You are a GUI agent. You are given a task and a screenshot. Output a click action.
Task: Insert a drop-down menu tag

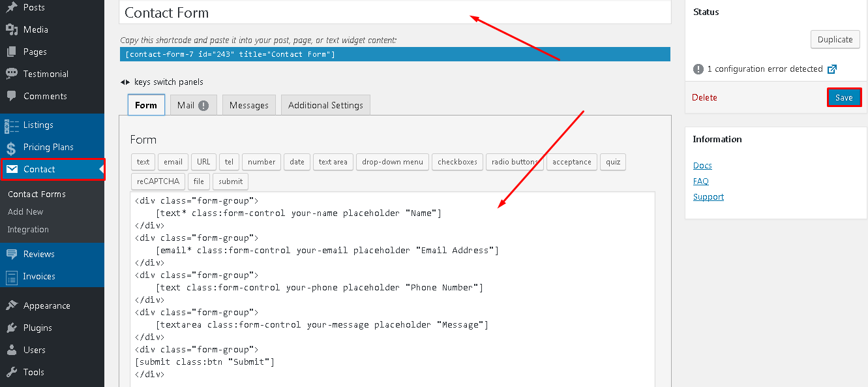392,162
